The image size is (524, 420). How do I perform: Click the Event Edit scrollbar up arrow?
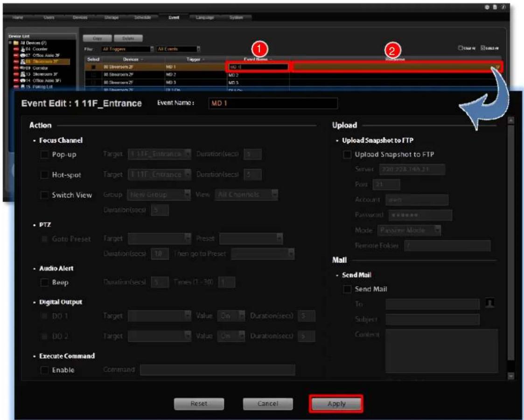click(x=510, y=121)
